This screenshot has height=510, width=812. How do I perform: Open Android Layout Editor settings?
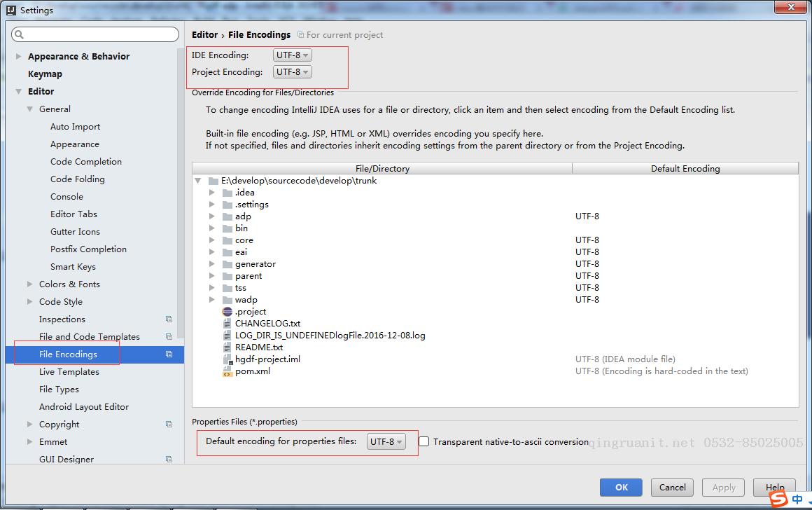84,407
